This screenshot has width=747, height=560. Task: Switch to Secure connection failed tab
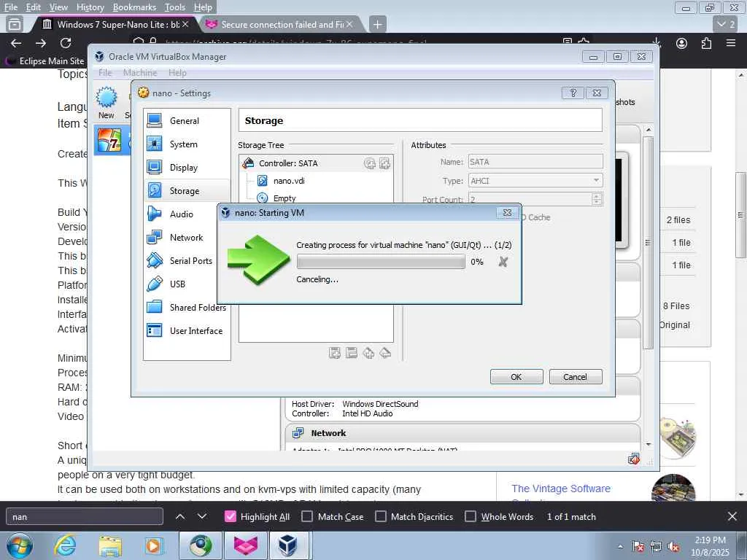pos(282,24)
